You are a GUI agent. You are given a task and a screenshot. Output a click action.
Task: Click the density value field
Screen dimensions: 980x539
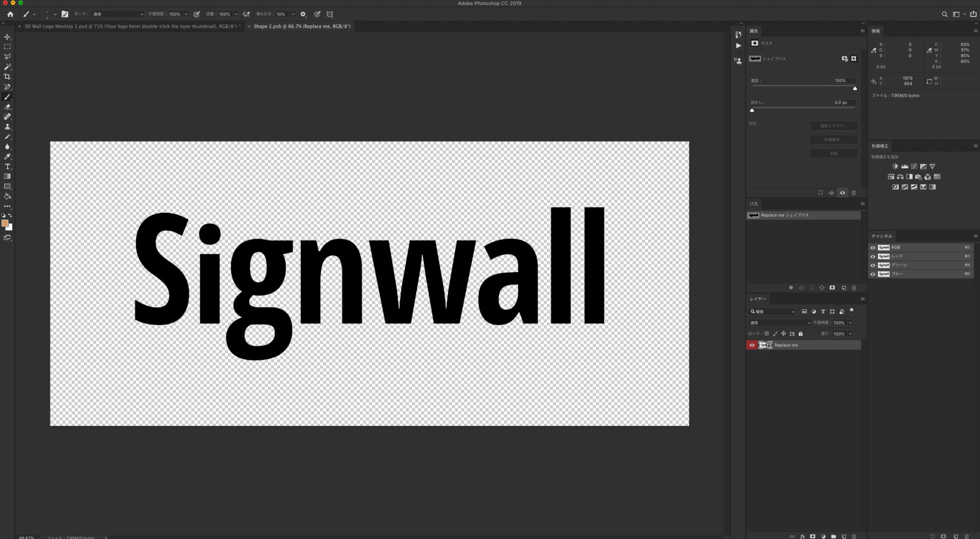(844, 81)
